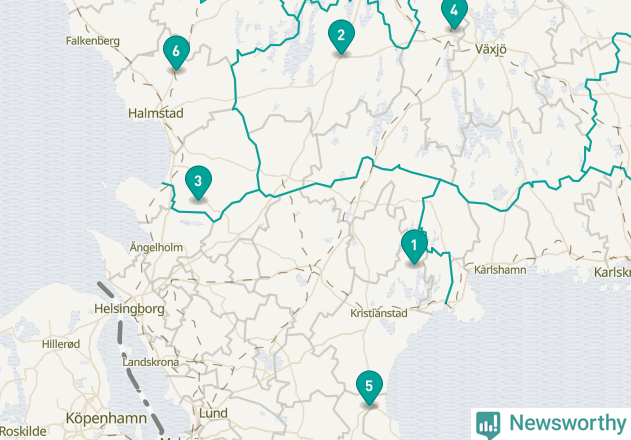The image size is (631, 440).
Task: Click the Karlshamn town label
Action: pyautogui.click(x=500, y=270)
